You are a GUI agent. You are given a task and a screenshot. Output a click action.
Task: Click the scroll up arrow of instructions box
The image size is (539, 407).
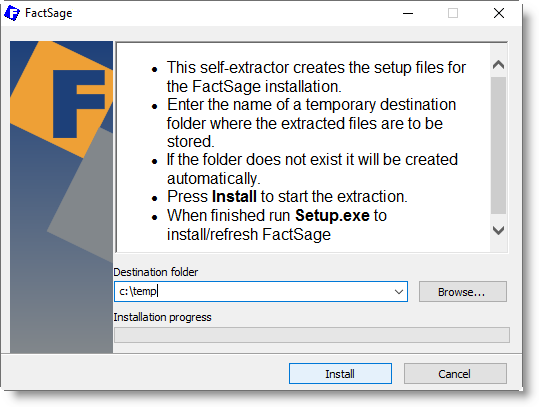point(498,65)
